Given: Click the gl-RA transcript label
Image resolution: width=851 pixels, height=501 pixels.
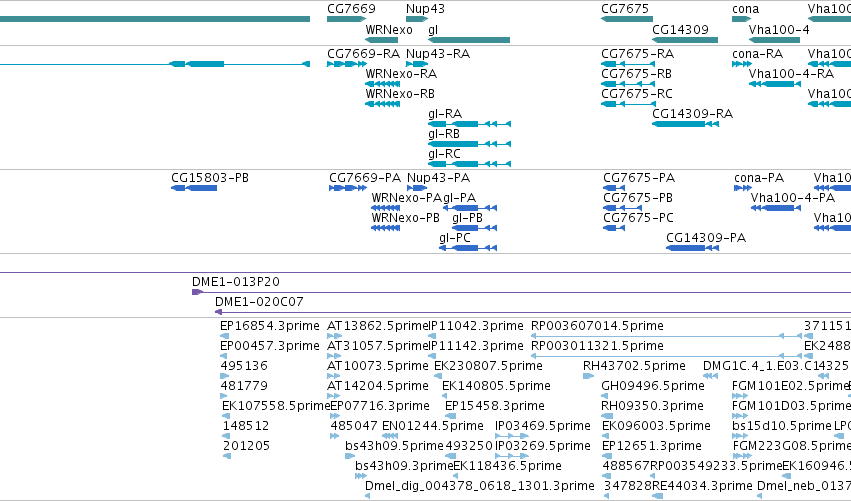Looking at the screenshot, I should point(445,114).
